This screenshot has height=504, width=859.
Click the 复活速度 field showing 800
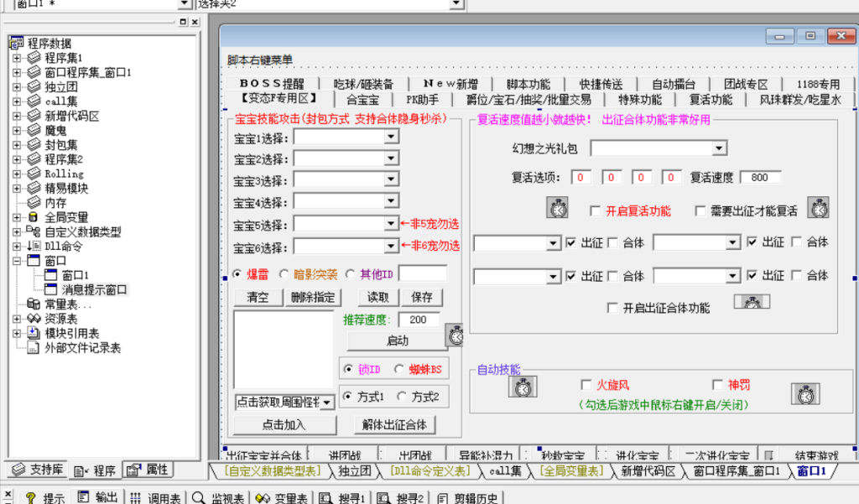pyautogui.click(x=760, y=177)
